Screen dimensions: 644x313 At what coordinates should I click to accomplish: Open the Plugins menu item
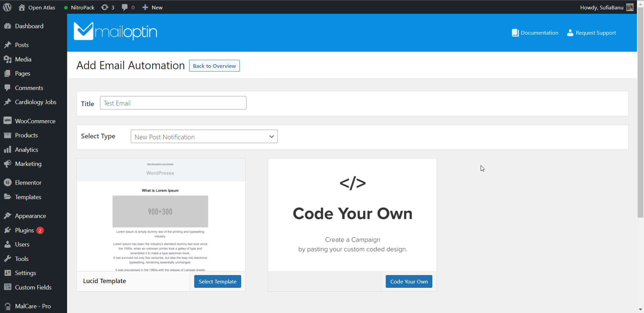pos(34,230)
